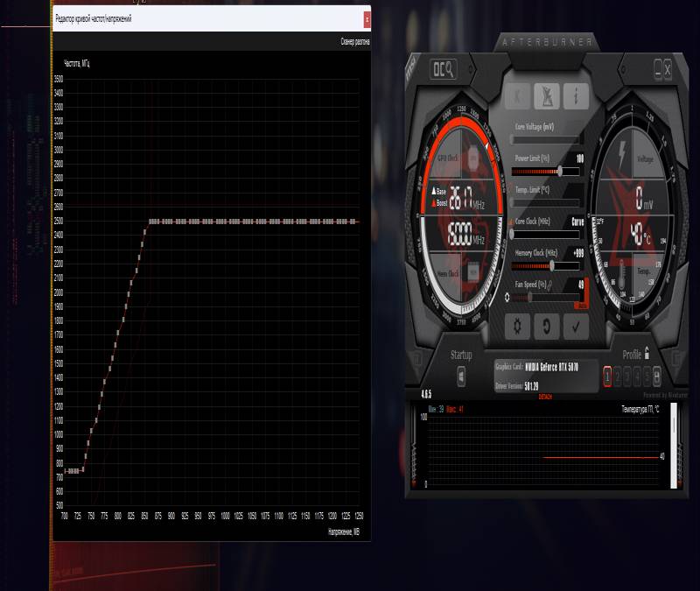The width and height of the screenshot is (700, 591).
Task: Select curve point at 2500 MHz plateau start
Action: [150, 222]
